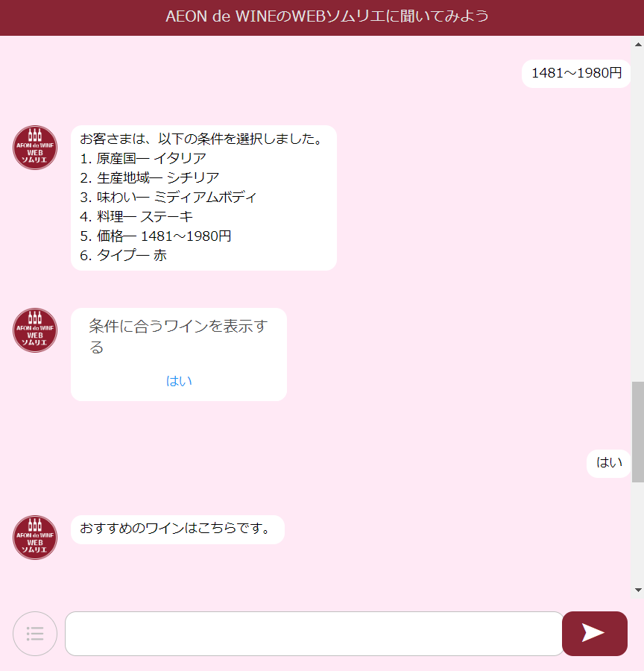This screenshot has width=644, height=671.
Task: Click the 料理 ステーキ condition line
Action: point(136,216)
